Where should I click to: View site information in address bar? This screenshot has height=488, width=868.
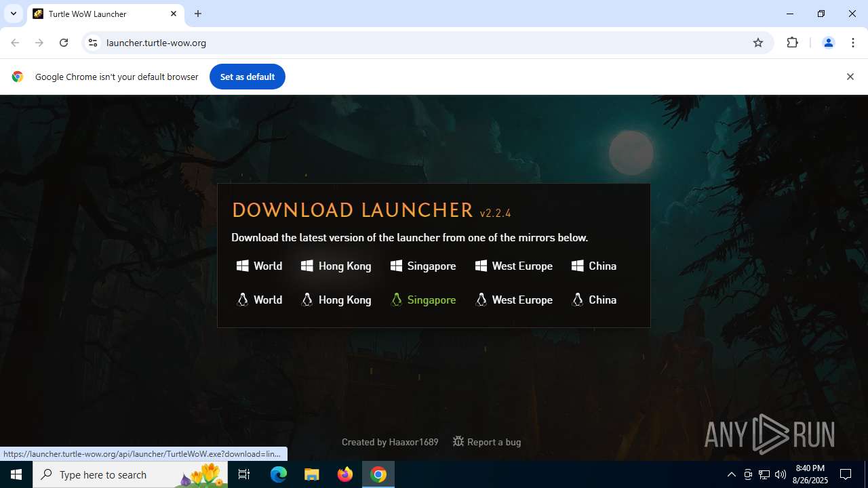[x=93, y=43]
